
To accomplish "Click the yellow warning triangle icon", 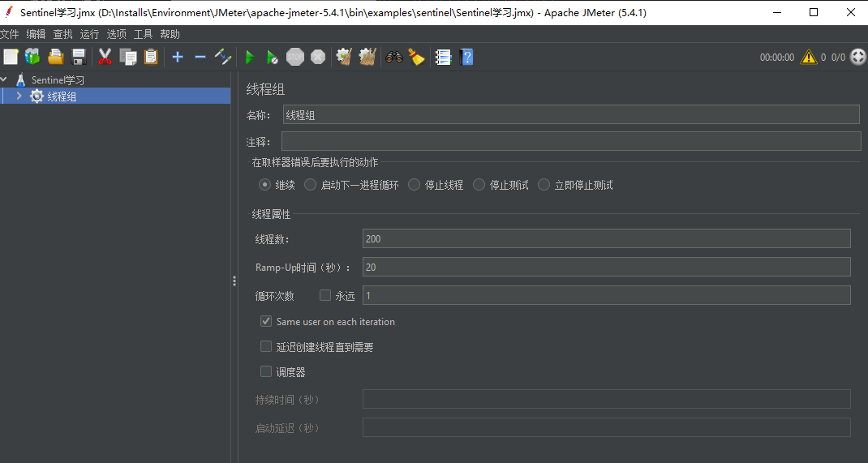I will tap(808, 57).
